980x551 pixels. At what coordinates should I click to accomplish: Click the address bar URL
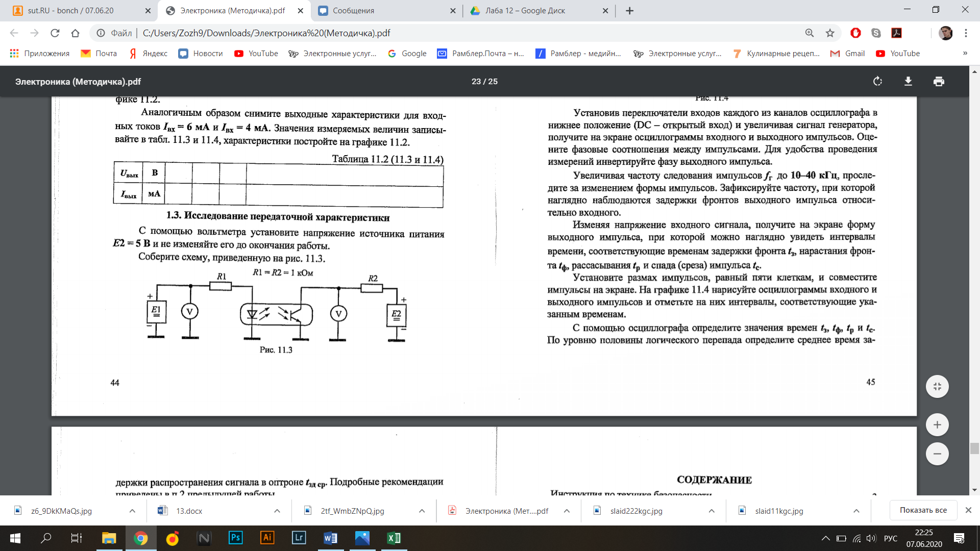[266, 33]
